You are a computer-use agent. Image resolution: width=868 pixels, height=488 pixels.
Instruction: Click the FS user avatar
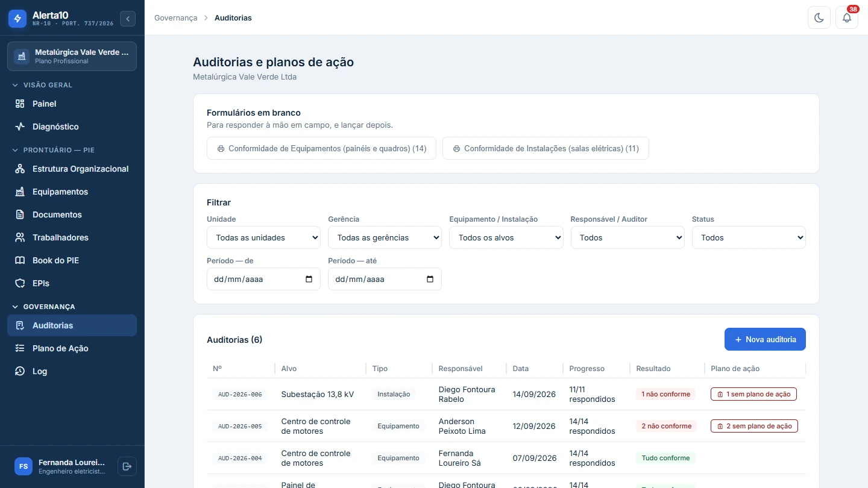[24, 466]
